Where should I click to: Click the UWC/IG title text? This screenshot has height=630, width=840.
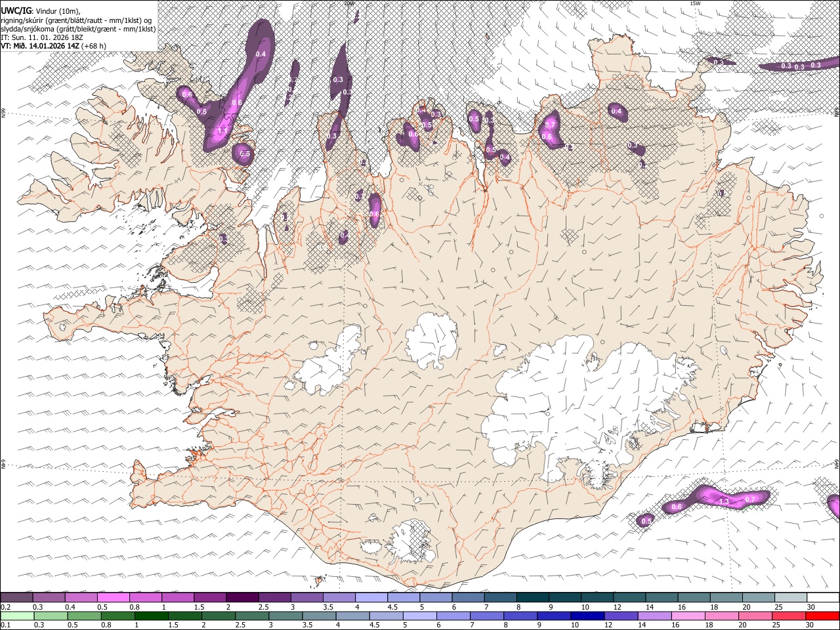pos(15,11)
